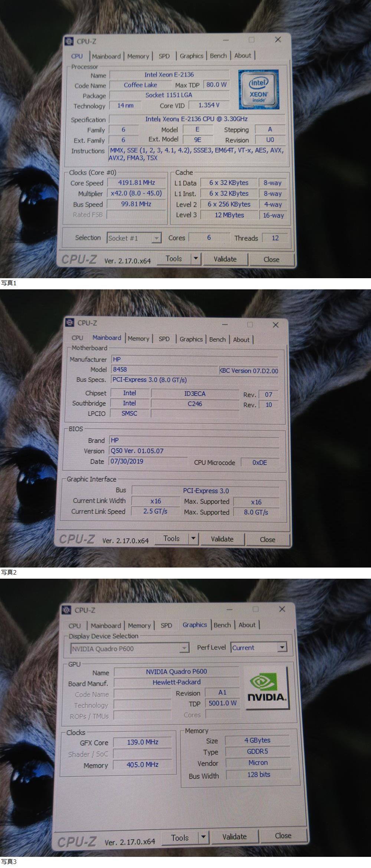371x868 pixels.
Task: Open the Socket #1 selection dropdown
Action: coord(157,238)
